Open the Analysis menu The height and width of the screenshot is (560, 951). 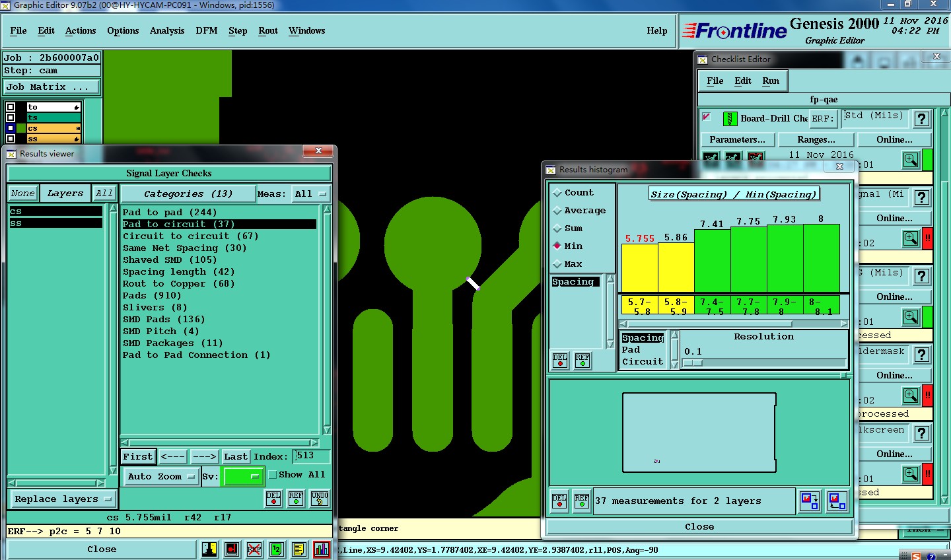coord(166,31)
